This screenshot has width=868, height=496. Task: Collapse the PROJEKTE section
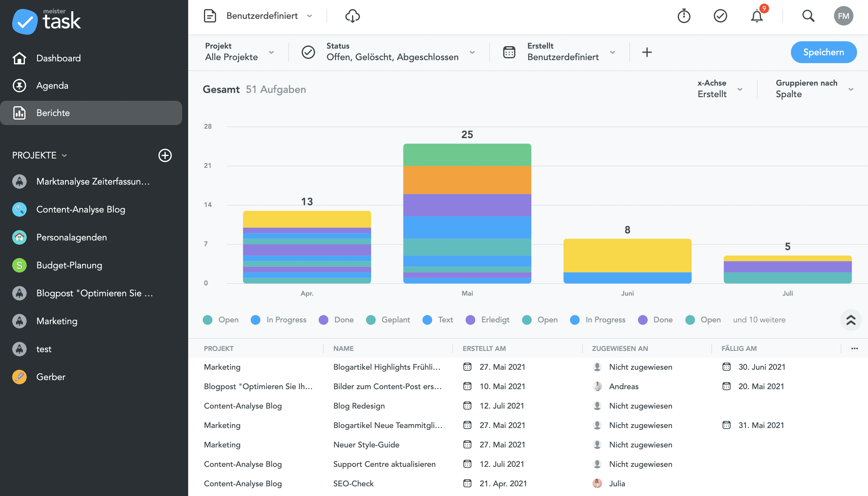40,155
